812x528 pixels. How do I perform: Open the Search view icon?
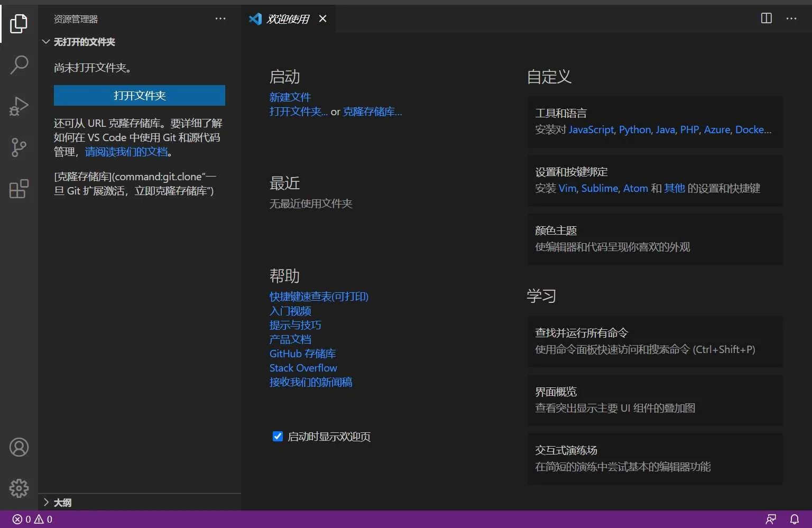click(x=19, y=65)
